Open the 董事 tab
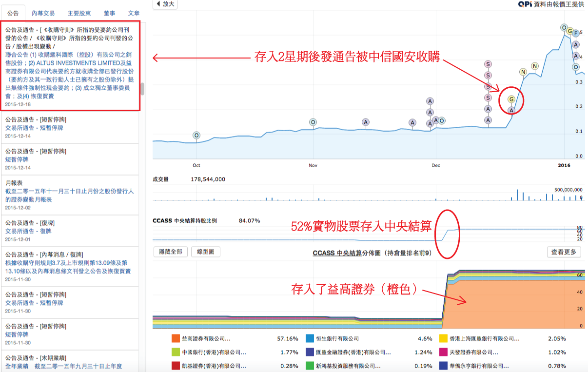Viewport: 588px width, 372px height. pyautogui.click(x=110, y=13)
